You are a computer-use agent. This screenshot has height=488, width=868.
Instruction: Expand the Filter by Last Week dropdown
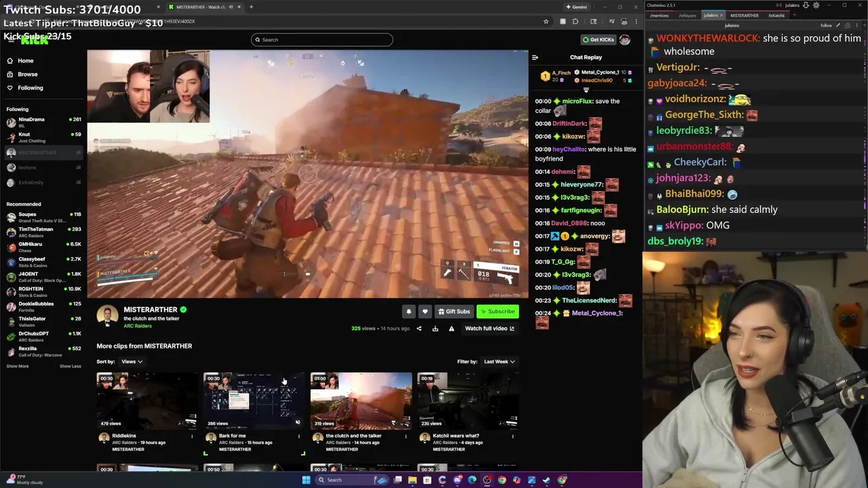click(499, 361)
